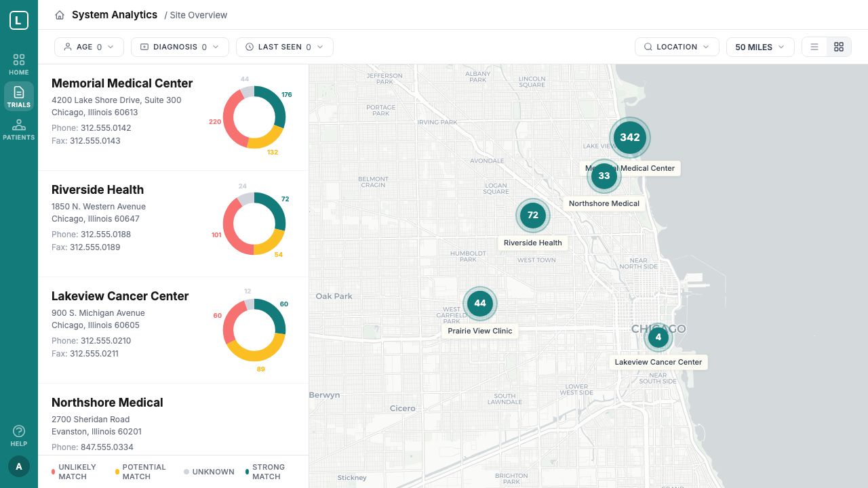Click the user avatar labeled A

point(19,466)
